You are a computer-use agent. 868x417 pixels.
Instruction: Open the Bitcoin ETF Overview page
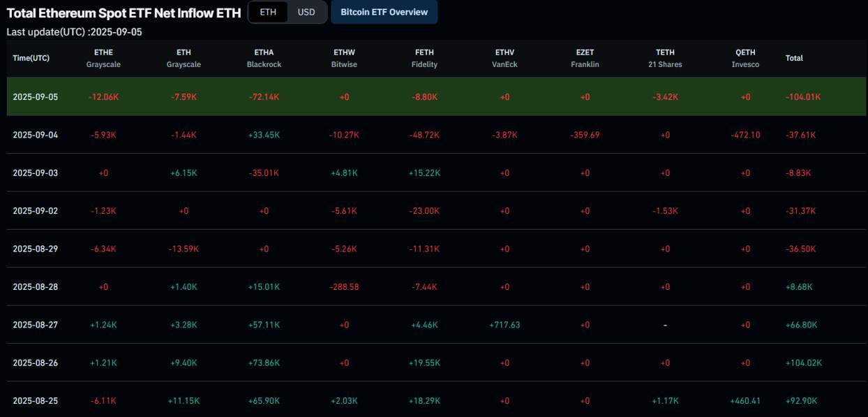coord(384,12)
